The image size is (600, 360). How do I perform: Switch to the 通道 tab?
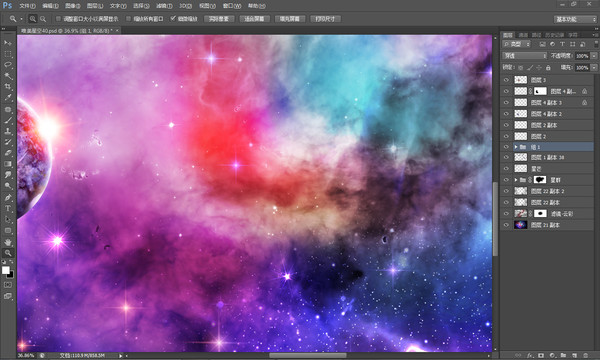tap(523, 35)
